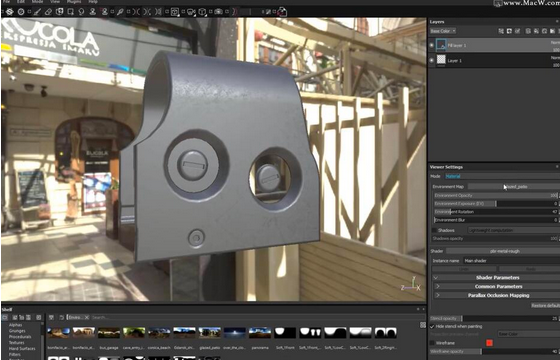
Task: Adjust the Environment Blur slider
Action: (496, 220)
